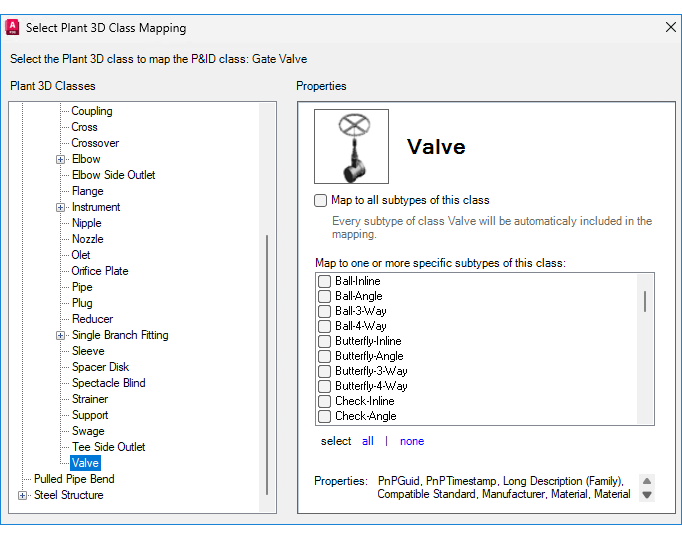Viewport: 682px width, 540px height.
Task: Select Single Branch Fitting class
Action: tap(120, 335)
